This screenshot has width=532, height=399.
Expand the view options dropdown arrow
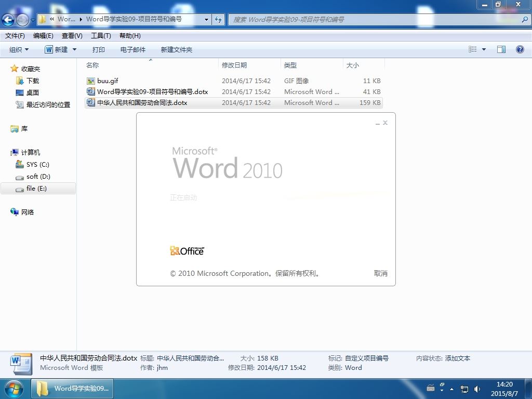(484, 49)
